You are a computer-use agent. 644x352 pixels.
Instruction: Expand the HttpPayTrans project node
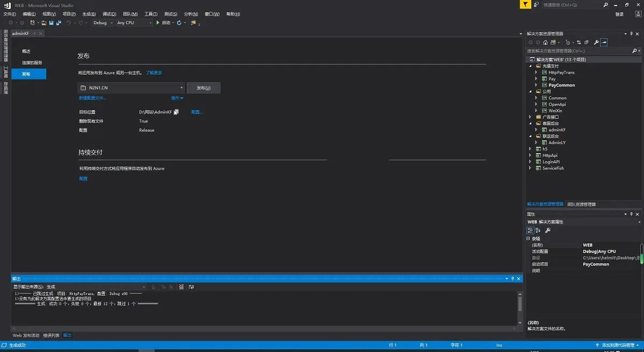[x=536, y=72]
